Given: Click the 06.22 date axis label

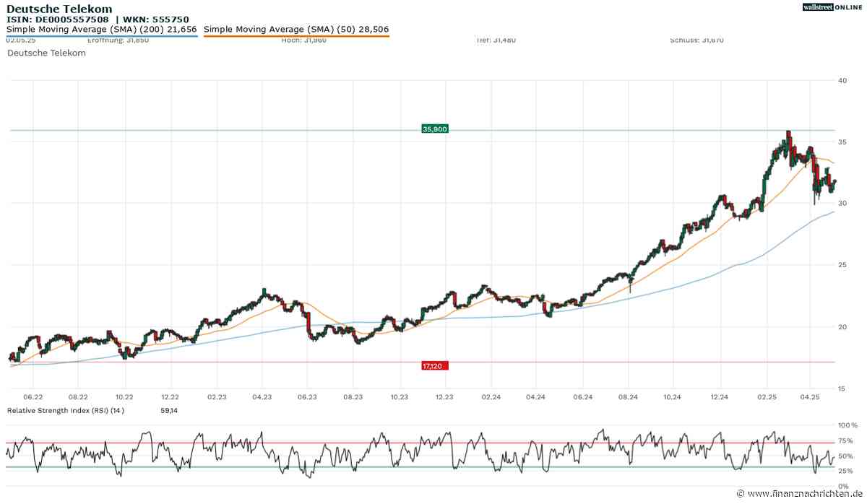Looking at the screenshot, I should pos(33,396).
